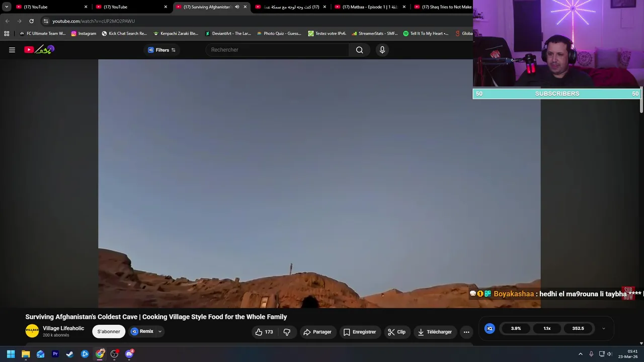This screenshot has width=644, height=362.
Task: Save video with Enregistrer button
Action: (x=360, y=332)
